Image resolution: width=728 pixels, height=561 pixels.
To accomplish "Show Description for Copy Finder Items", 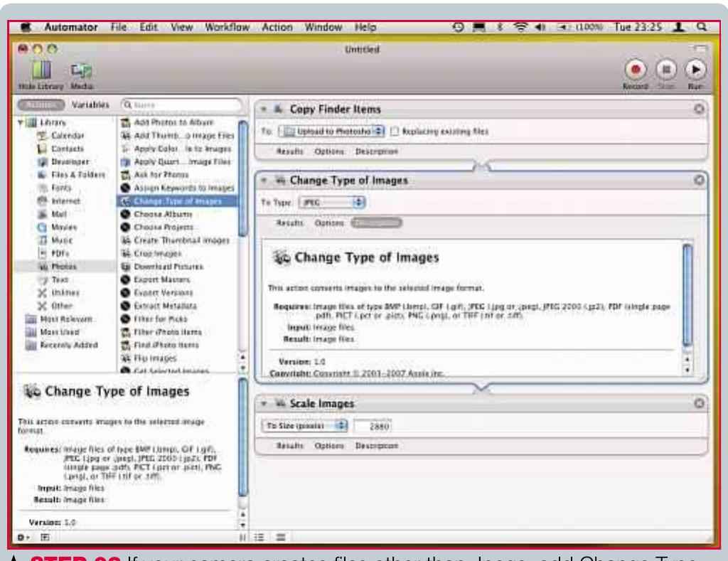I will 377,151.
